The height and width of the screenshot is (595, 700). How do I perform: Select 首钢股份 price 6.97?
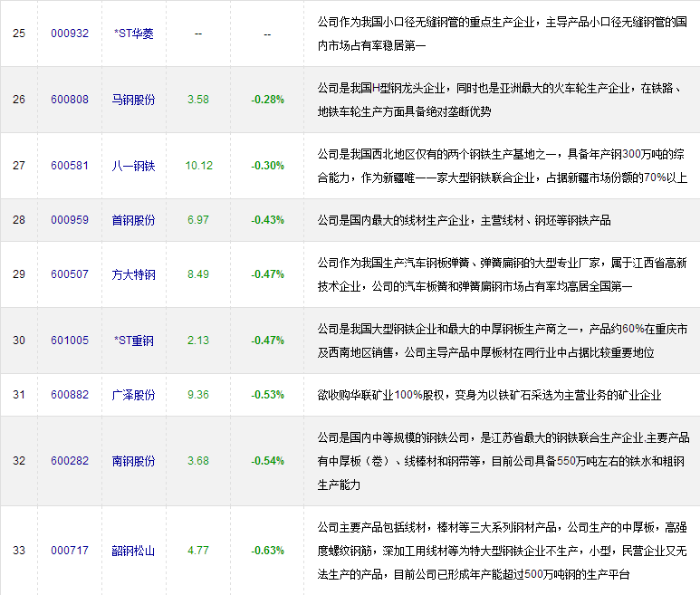198,220
